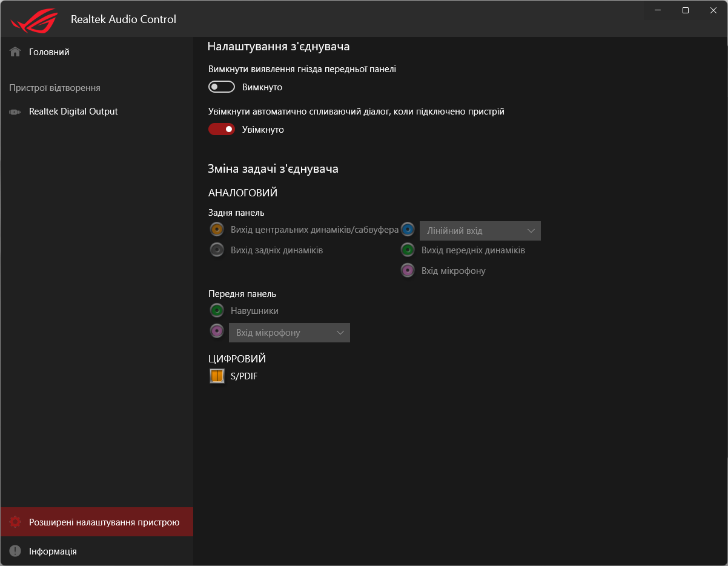Viewport: 728px width, 566px height.
Task: Open the Головний page
Action: [x=97, y=52]
